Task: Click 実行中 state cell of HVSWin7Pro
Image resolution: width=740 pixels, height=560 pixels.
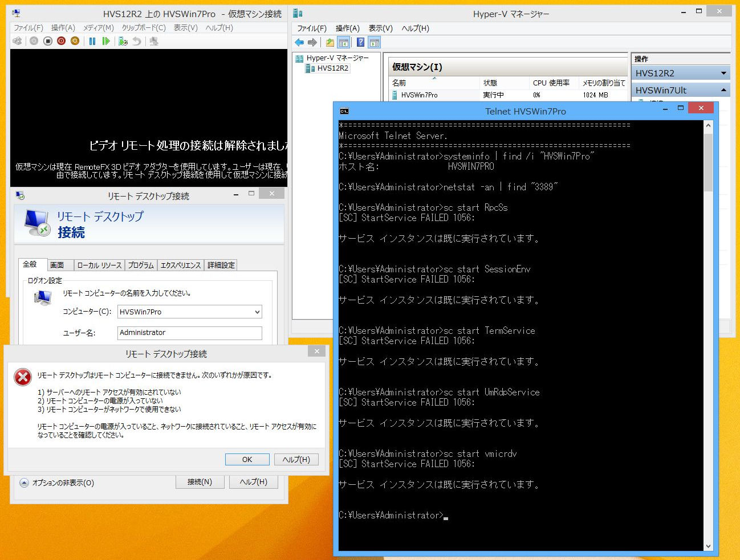Action: click(493, 95)
